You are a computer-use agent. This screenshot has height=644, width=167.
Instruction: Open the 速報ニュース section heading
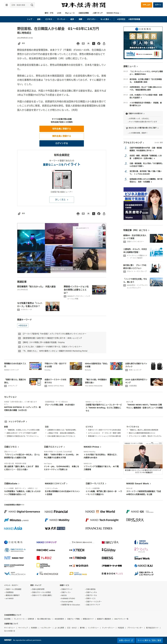click(x=130, y=66)
